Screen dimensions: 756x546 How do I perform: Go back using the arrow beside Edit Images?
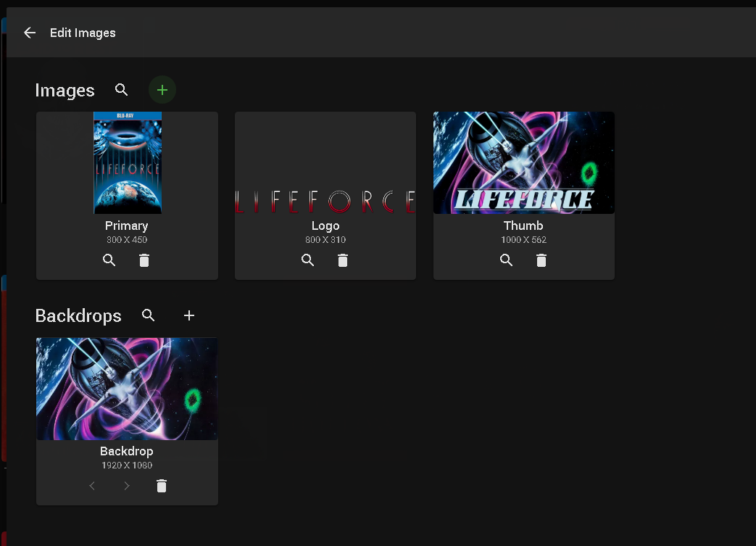30,33
